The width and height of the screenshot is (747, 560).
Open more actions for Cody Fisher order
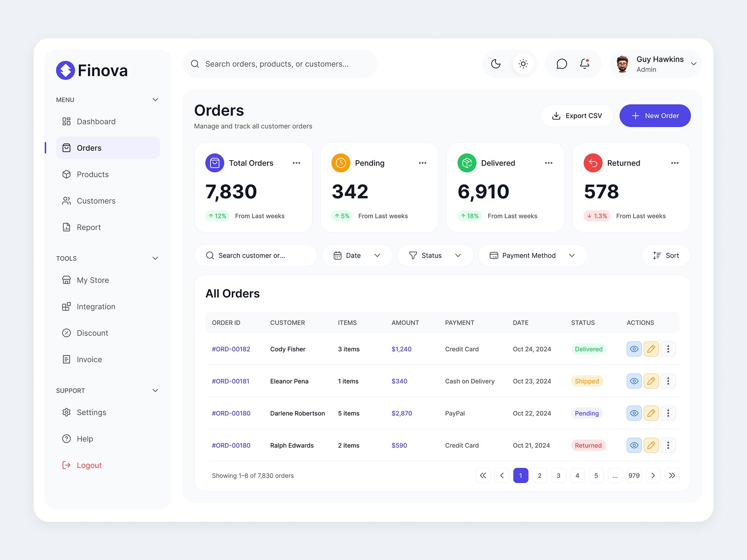(668, 349)
